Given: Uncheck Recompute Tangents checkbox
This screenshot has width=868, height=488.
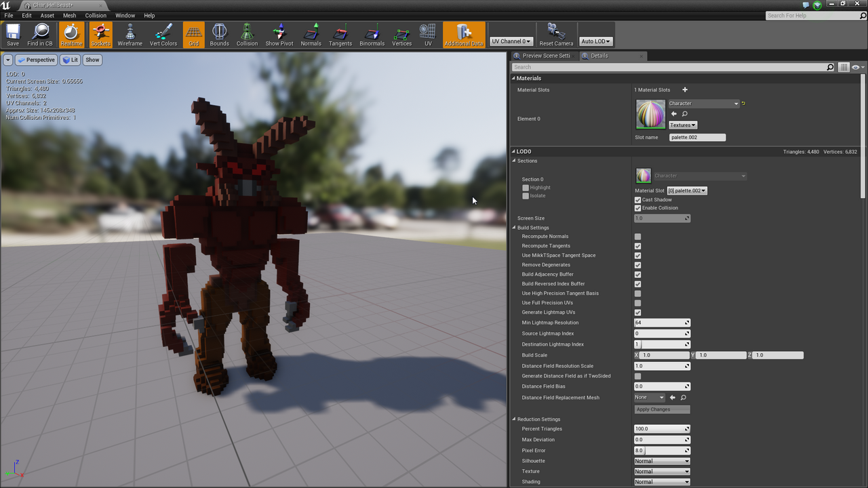Looking at the screenshot, I should pyautogui.click(x=637, y=246).
